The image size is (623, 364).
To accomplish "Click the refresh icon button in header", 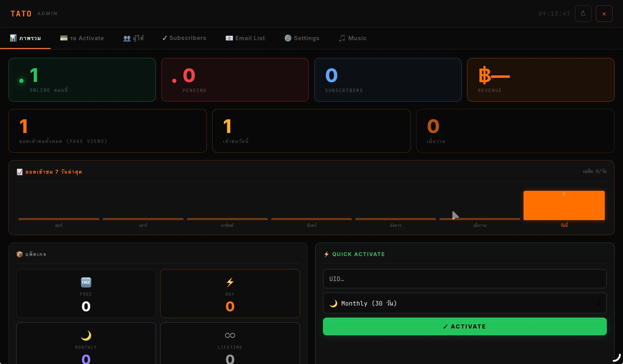I will click(x=583, y=14).
